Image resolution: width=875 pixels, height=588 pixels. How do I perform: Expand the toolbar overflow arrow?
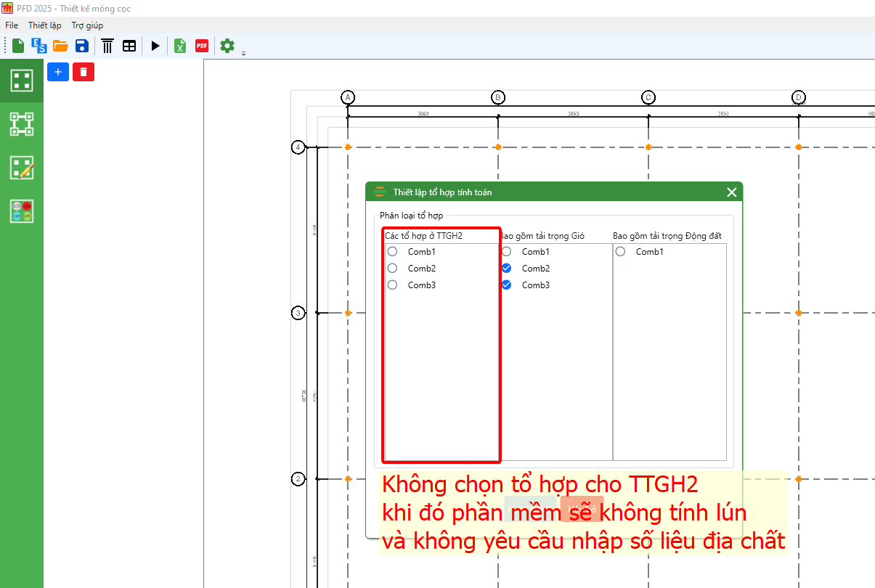(x=244, y=53)
